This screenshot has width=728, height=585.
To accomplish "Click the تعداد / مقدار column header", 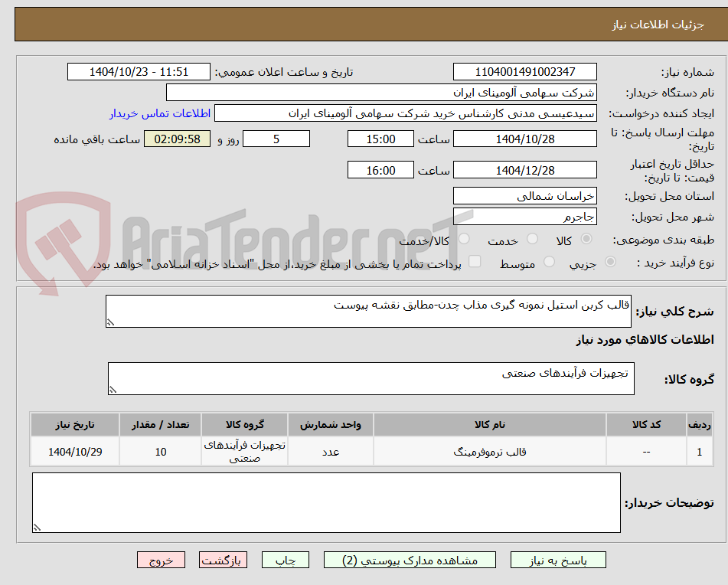I will tap(161, 425).
